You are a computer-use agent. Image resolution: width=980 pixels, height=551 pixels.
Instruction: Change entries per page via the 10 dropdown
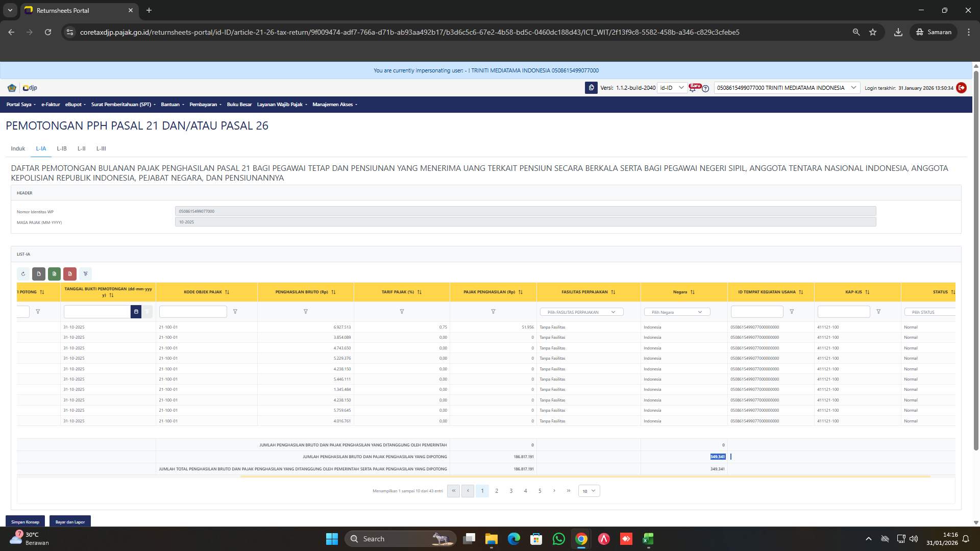[588, 491]
